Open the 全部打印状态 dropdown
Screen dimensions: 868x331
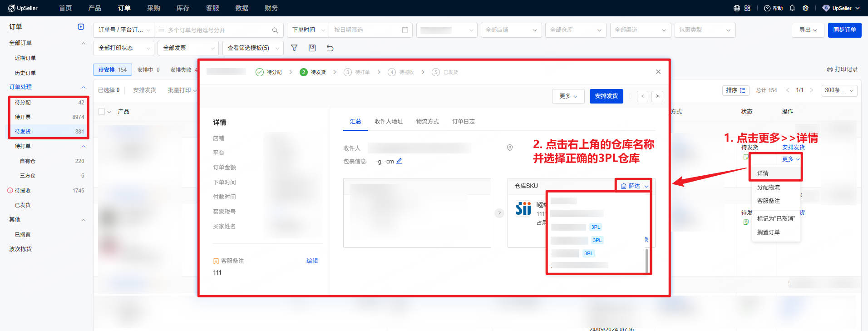coord(124,48)
